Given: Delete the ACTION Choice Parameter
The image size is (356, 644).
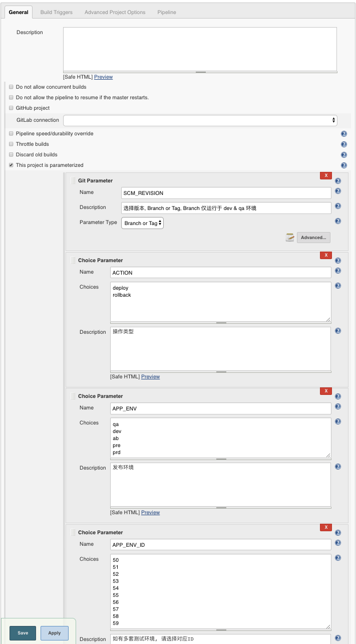Looking at the screenshot, I should coord(326,255).
